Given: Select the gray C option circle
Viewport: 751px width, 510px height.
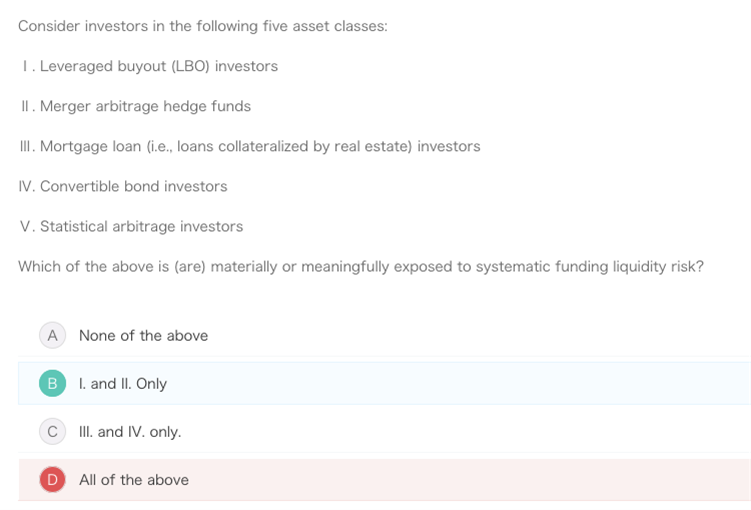Looking at the screenshot, I should click(52, 431).
